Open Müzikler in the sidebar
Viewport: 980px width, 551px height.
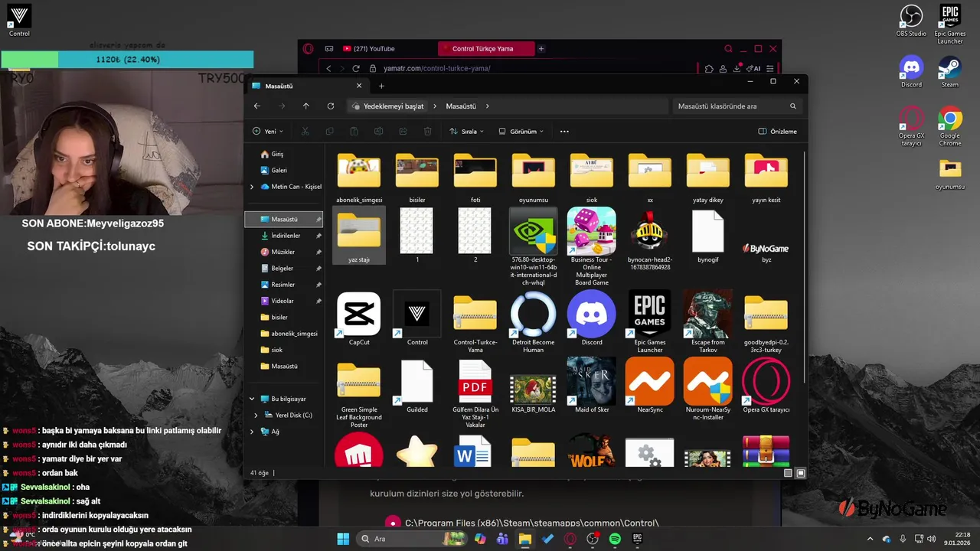tap(284, 252)
